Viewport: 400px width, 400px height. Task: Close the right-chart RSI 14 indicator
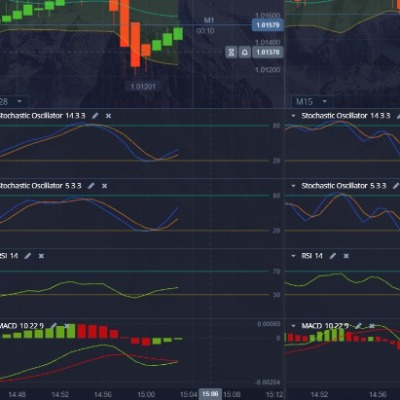click(346, 256)
